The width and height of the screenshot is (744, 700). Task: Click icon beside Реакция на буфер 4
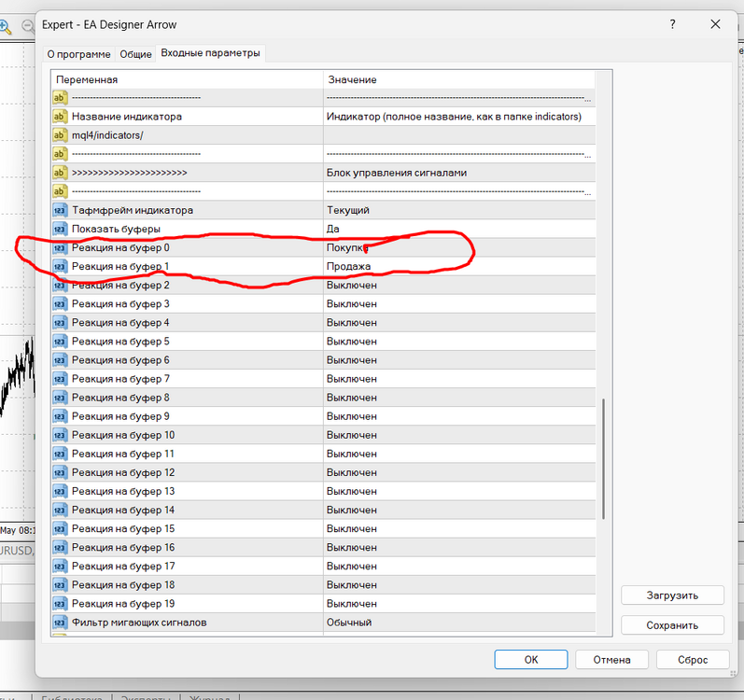coord(60,323)
